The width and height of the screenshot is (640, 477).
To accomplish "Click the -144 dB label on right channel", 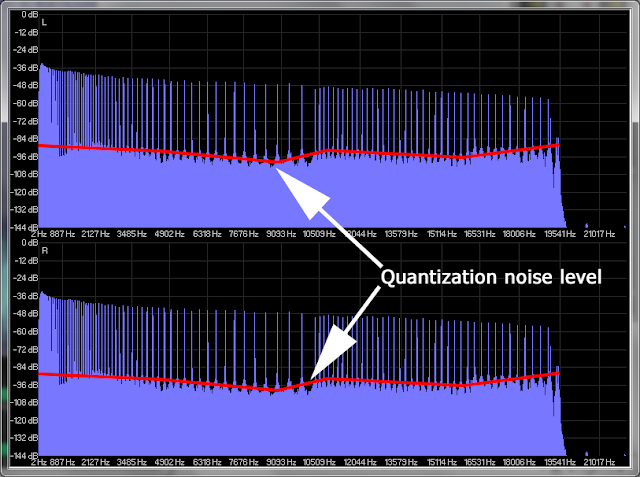I will [24, 455].
